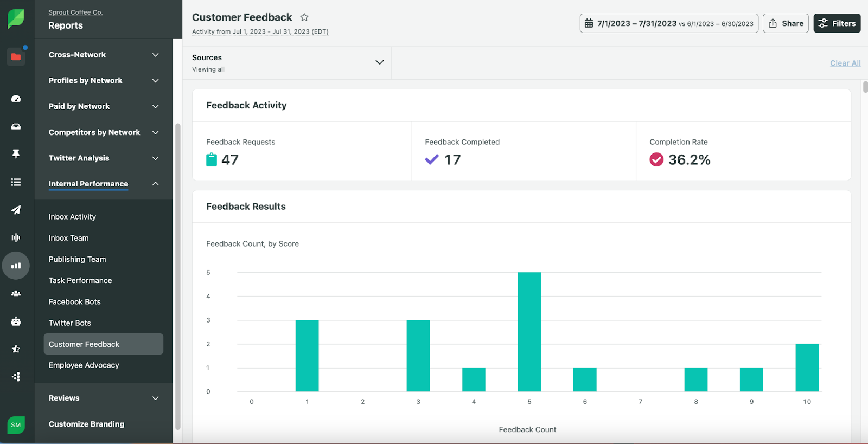Select the pin icon in left rail

[16, 154]
